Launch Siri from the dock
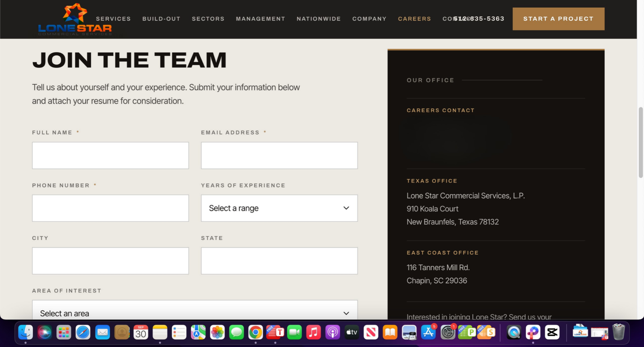This screenshot has height=347, width=644. click(x=45, y=332)
